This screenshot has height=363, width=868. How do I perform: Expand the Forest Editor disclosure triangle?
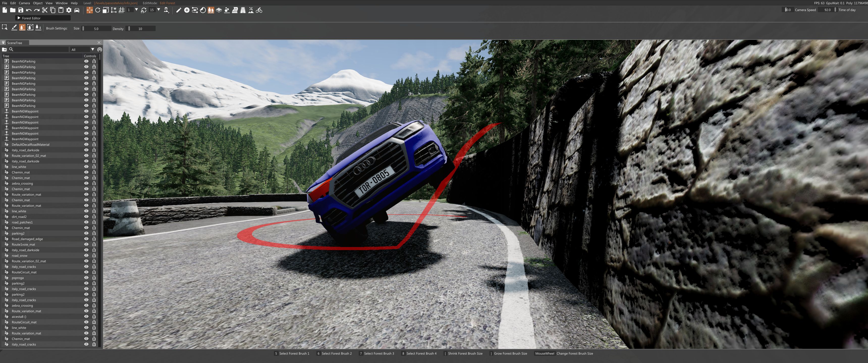coord(19,18)
